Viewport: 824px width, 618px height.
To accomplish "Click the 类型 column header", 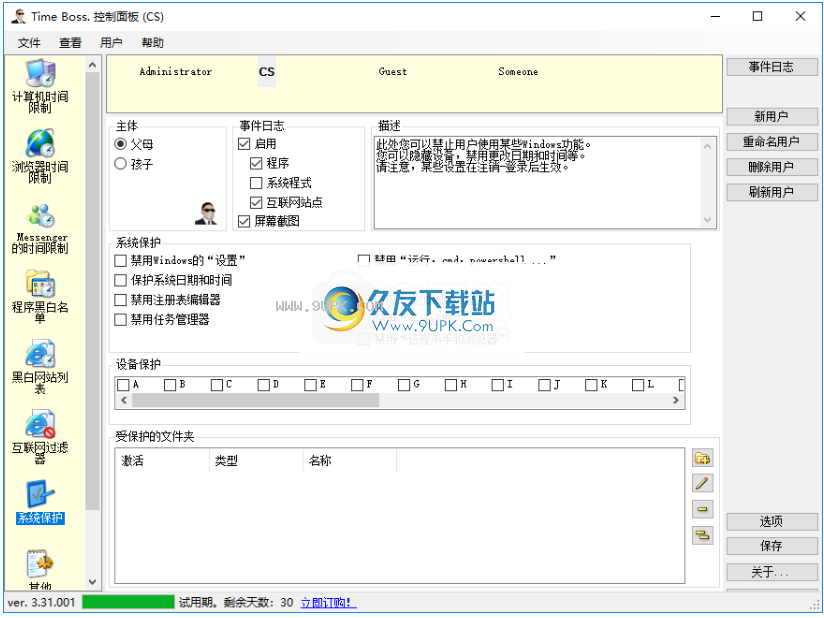I will pyautogui.click(x=256, y=461).
